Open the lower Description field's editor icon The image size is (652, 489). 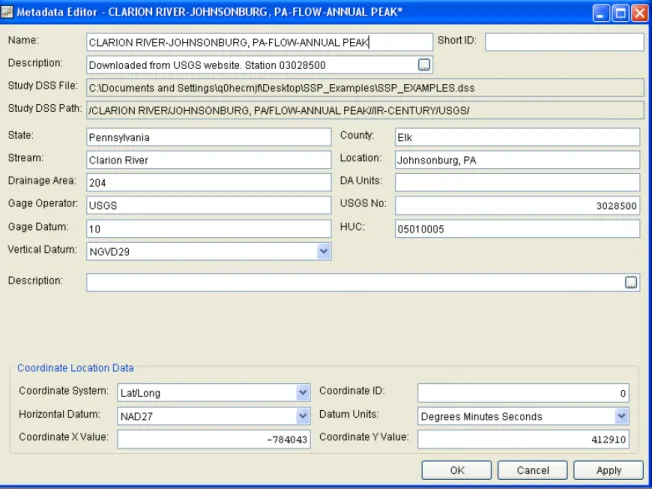tap(631, 282)
